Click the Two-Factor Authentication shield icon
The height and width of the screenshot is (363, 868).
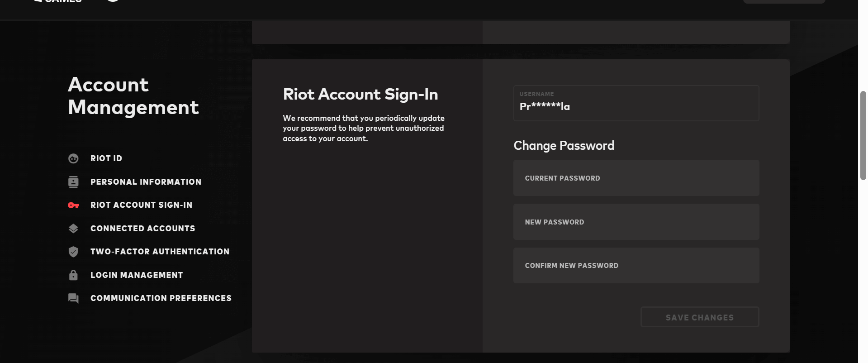click(73, 252)
